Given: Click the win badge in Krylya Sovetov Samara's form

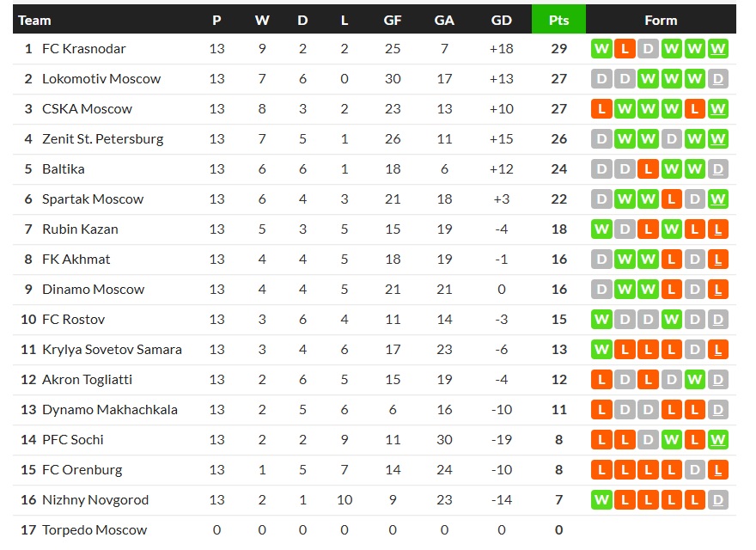Looking at the screenshot, I should coord(601,350).
